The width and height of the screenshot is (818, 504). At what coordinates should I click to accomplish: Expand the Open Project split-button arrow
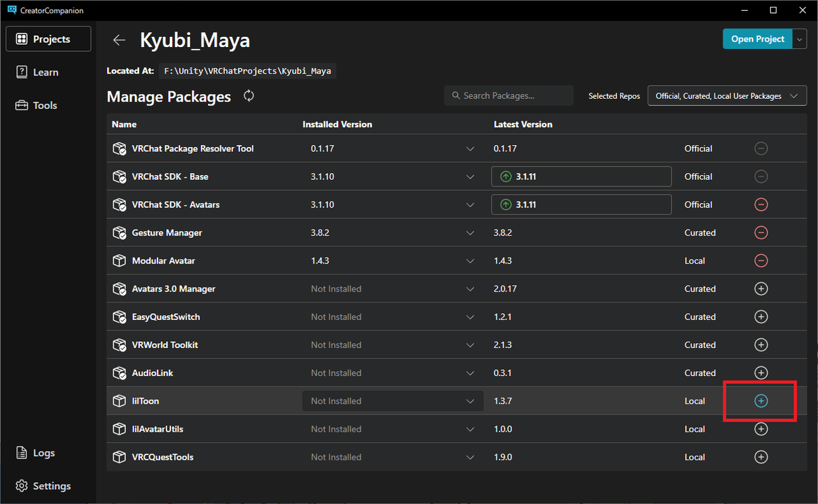pos(800,39)
